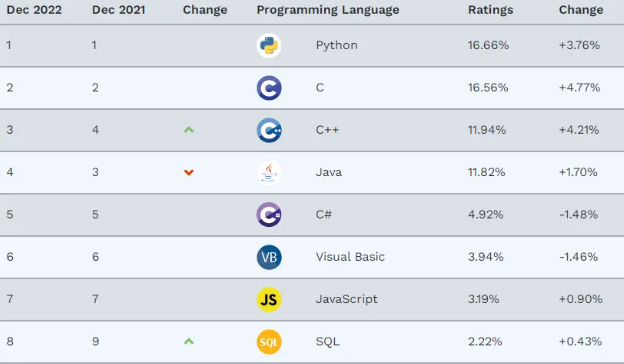Click Python's change value +3.76%
Screen dimensions: 624x364
click(x=579, y=45)
